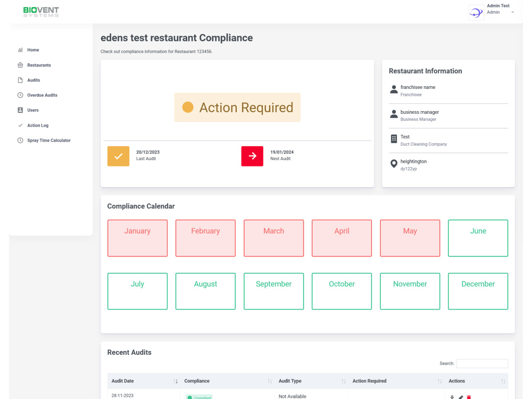Open the Action Log
This screenshot has height=399, width=532.
38,125
